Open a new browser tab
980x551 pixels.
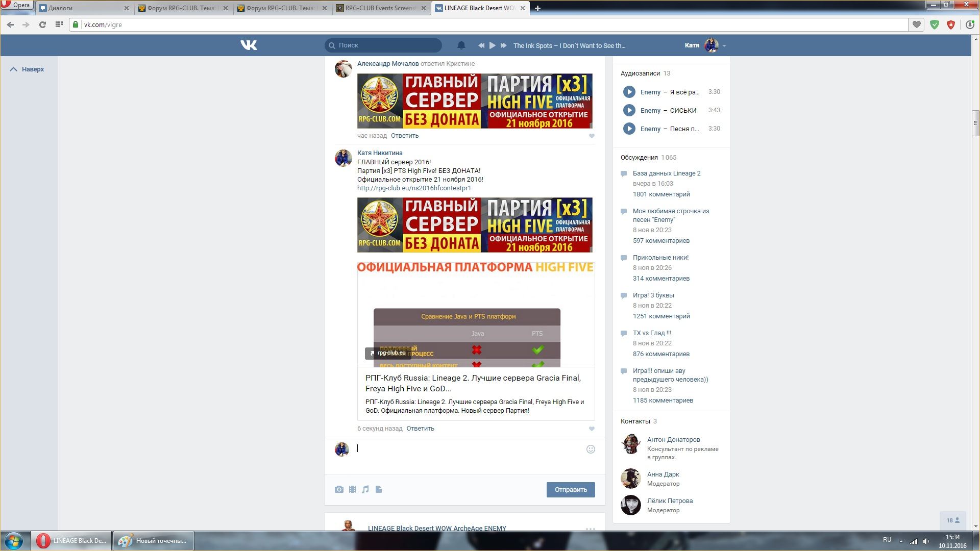537,8
